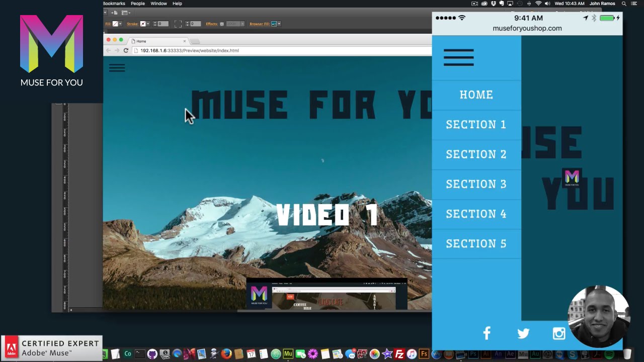Open FileZilla from the Dock

tap(399, 354)
